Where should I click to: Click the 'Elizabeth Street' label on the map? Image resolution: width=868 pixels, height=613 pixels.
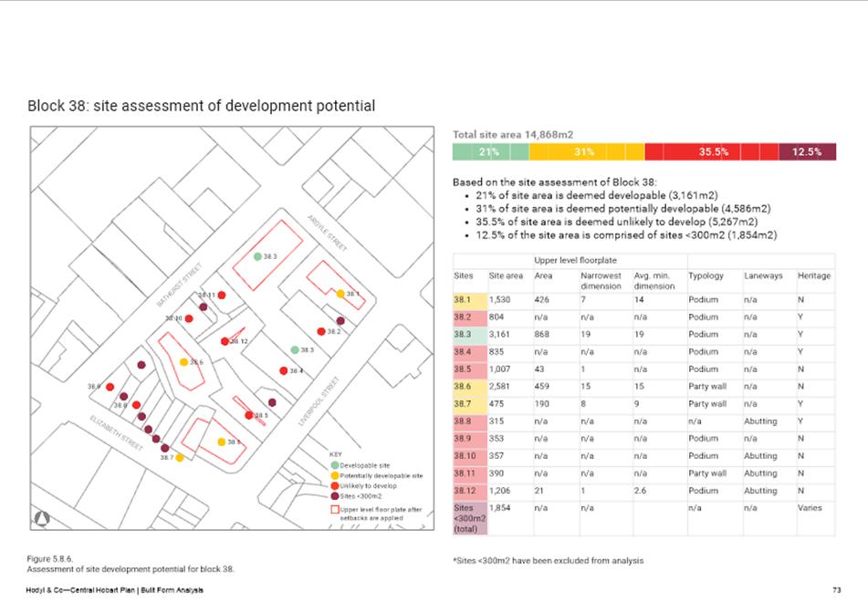(116, 433)
